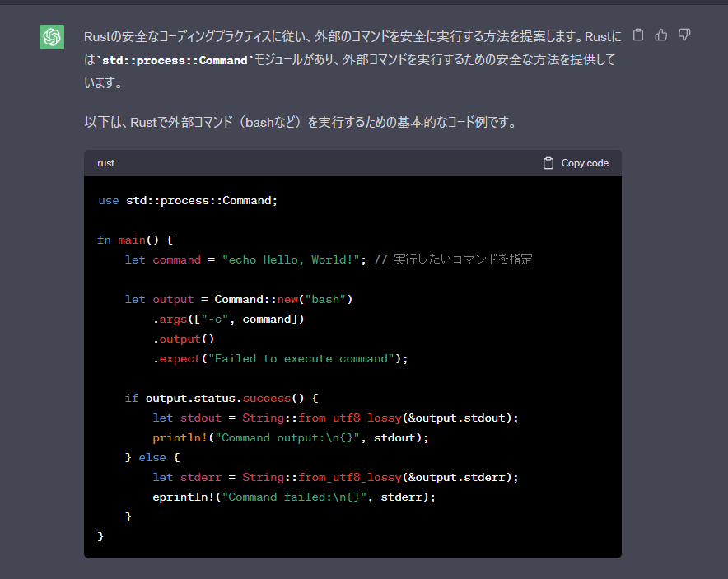
Task: Click the first paragraph starting 'Rustの安全な'
Action: point(352,59)
